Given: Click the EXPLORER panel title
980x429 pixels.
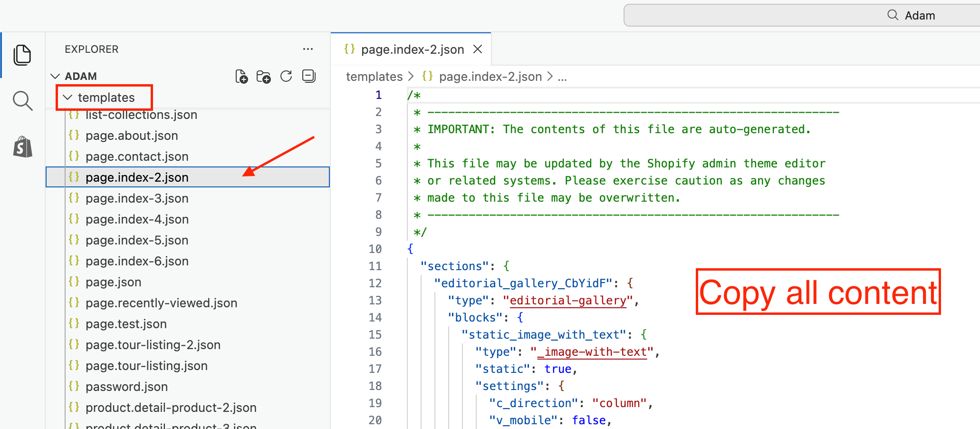Looking at the screenshot, I should (92, 49).
